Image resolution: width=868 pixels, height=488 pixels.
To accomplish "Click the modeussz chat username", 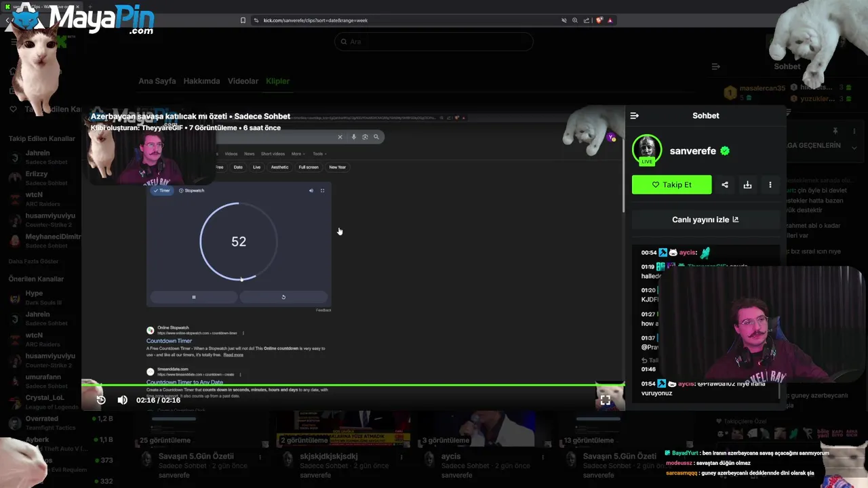I will [x=679, y=463].
